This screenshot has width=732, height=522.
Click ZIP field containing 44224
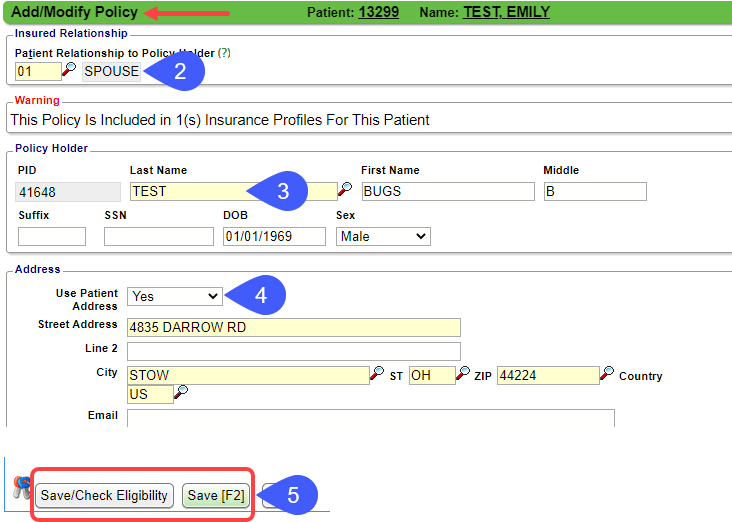tap(549, 375)
